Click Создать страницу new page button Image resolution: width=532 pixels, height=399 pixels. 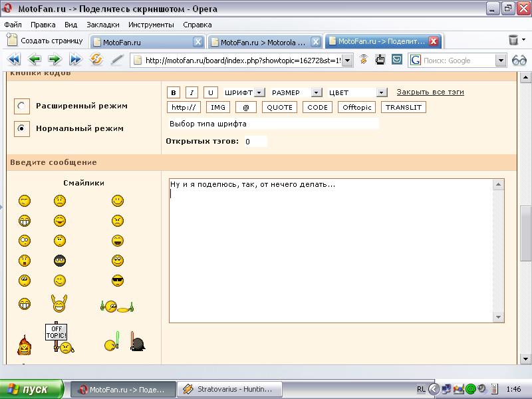click(45, 41)
